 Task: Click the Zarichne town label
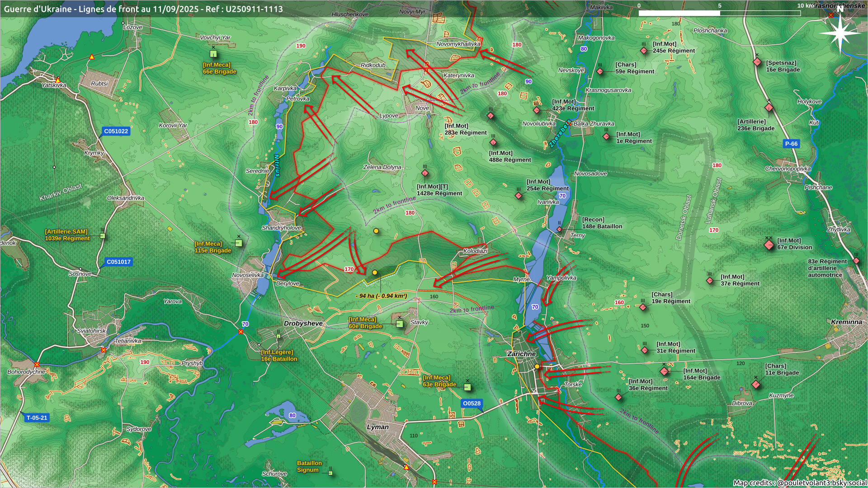[x=521, y=354]
